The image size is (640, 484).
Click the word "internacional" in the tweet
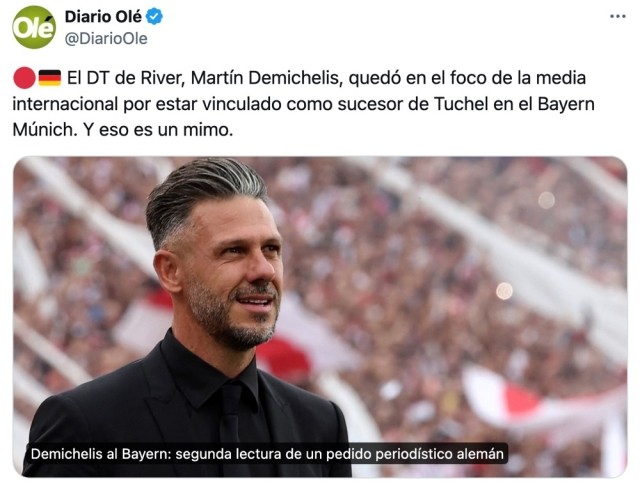(x=65, y=104)
